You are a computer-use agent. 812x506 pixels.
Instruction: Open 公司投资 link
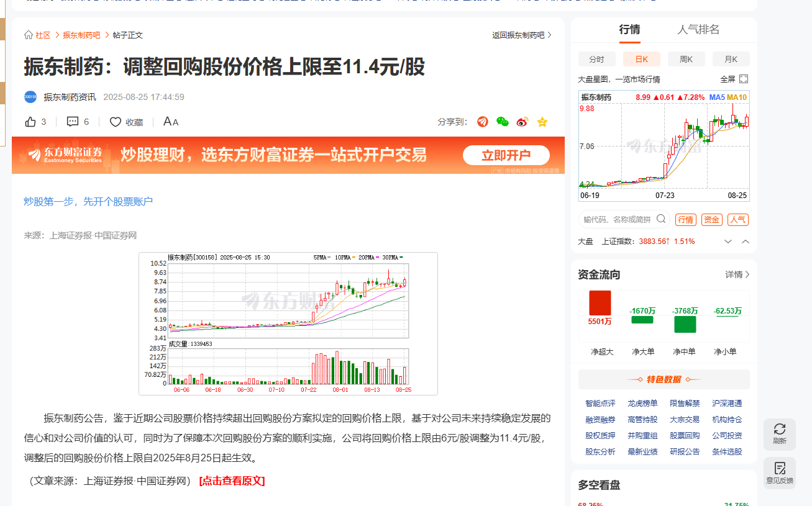727,436
